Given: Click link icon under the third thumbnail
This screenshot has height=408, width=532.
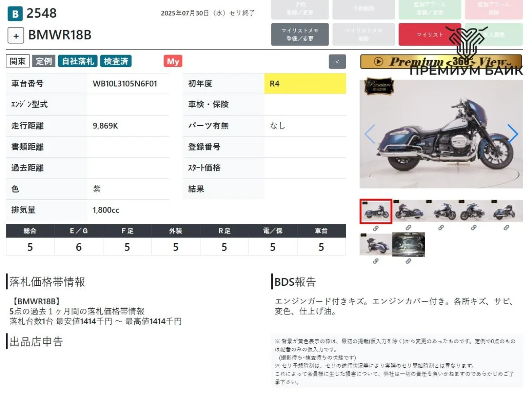Looking at the screenshot, I should (441, 228).
